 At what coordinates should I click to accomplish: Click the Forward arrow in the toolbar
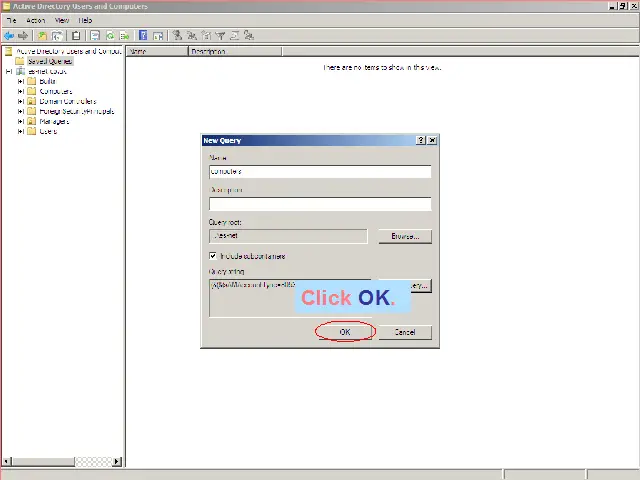23,35
